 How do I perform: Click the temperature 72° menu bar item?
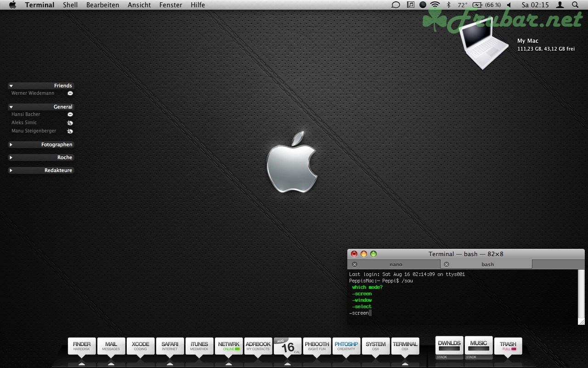point(463,5)
